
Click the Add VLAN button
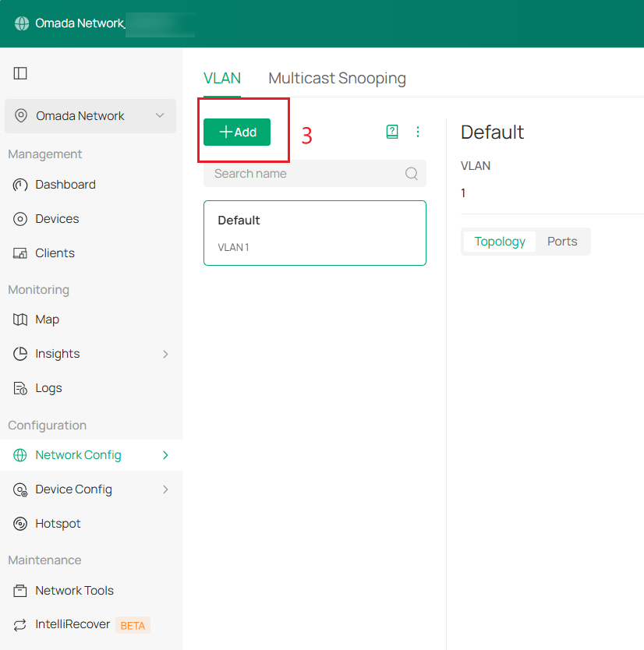237,132
